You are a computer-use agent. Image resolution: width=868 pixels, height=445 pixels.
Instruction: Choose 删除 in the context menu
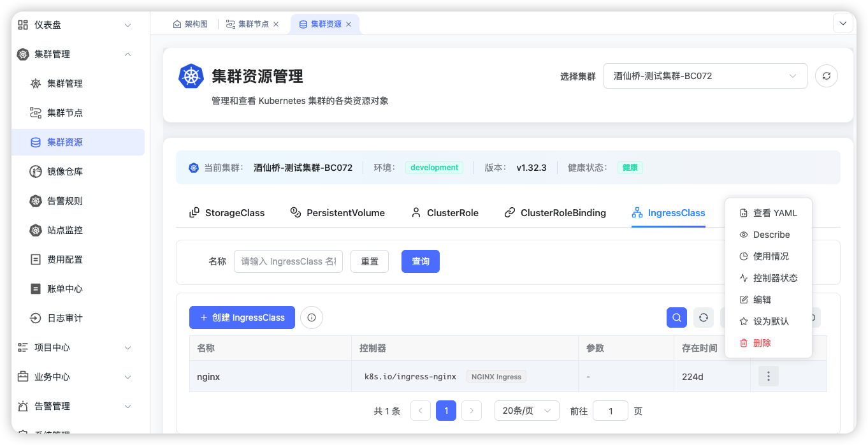762,343
